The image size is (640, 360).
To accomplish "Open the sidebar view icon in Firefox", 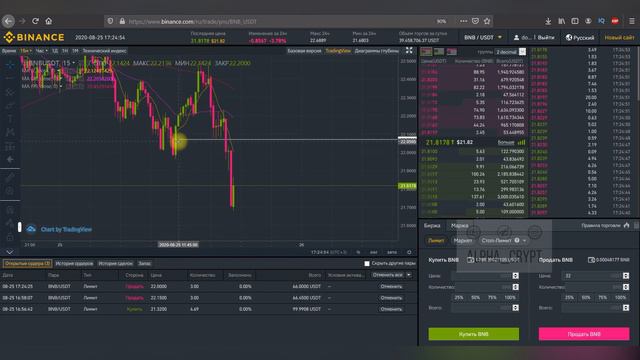I will (575, 21).
